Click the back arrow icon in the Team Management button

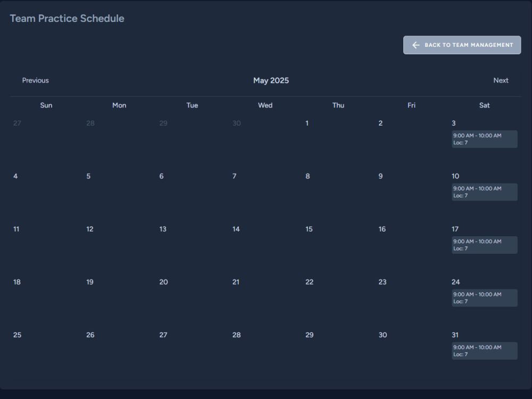click(415, 45)
